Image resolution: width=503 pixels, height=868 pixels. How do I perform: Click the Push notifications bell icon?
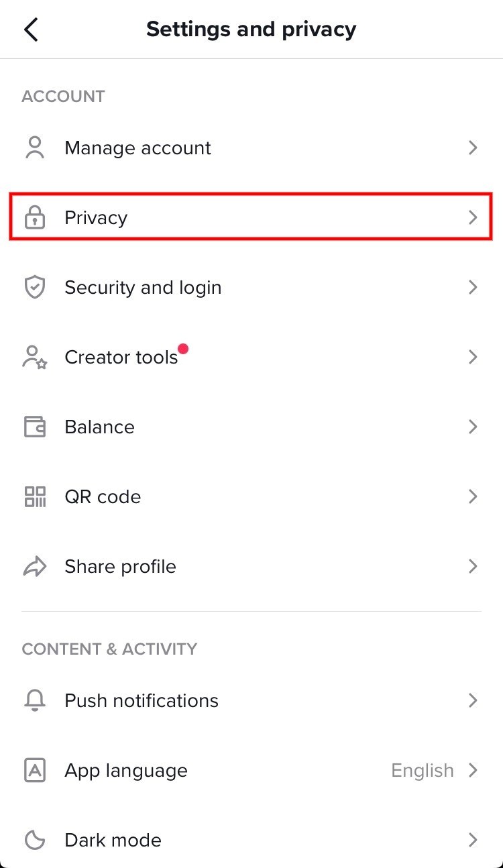[34, 700]
